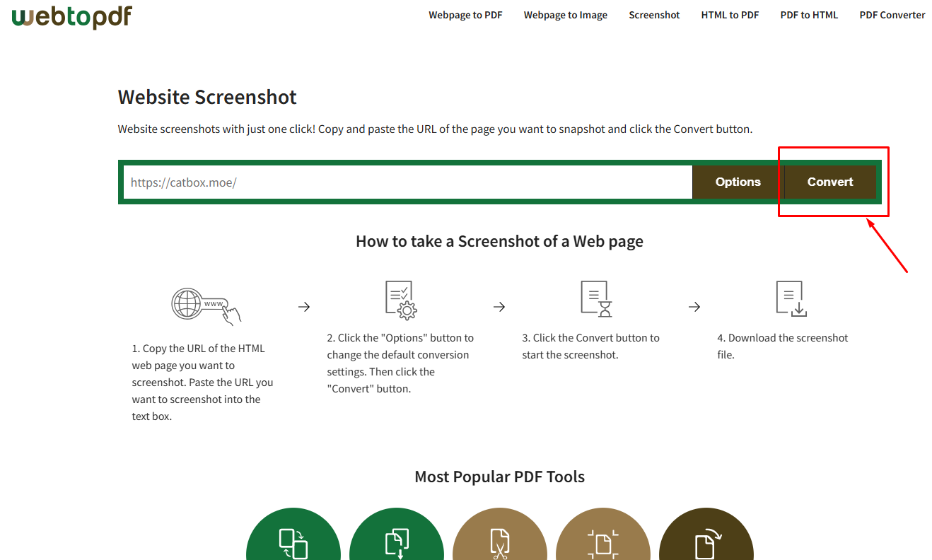Click the "How to take a Screenshot of a Web page" heading
The width and height of the screenshot is (932, 560).
[x=499, y=241]
